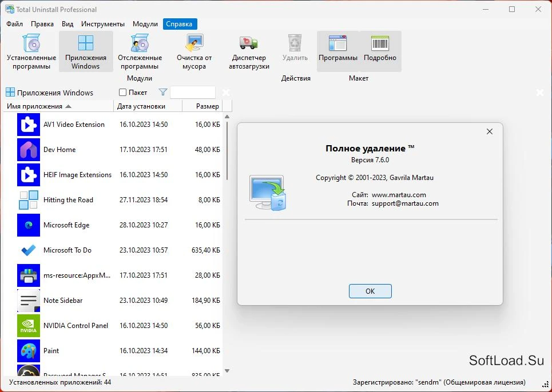This screenshot has height=392, width=552.
Task: Select the Dev Home row name
Action: coord(59,150)
